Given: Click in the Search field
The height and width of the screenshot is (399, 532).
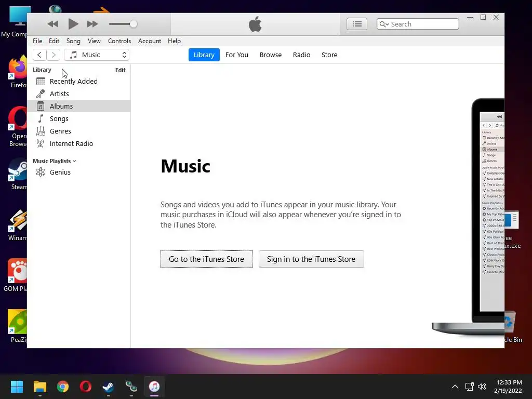Looking at the screenshot, I should click(418, 24).
